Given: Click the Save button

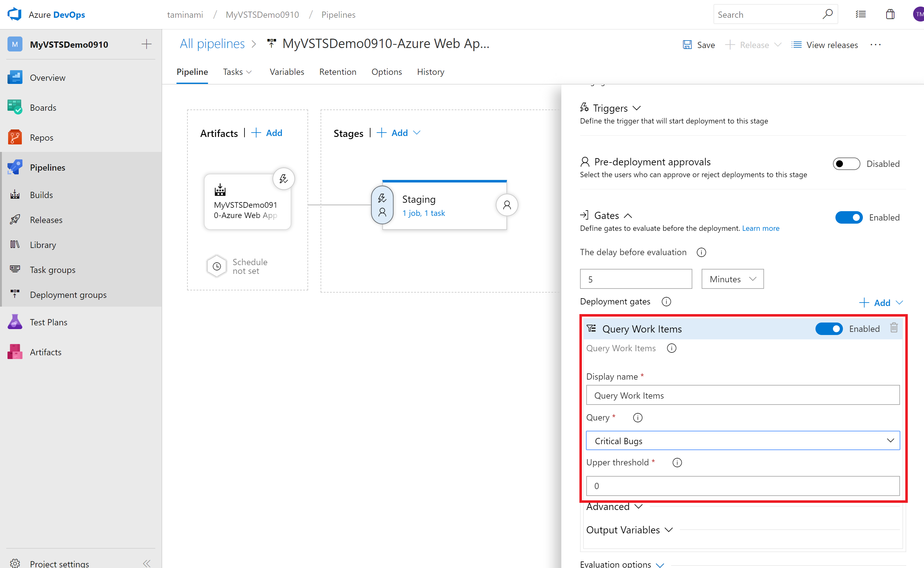Looking at the screenshot, I should pyautogui.click(x=698, y=45).
